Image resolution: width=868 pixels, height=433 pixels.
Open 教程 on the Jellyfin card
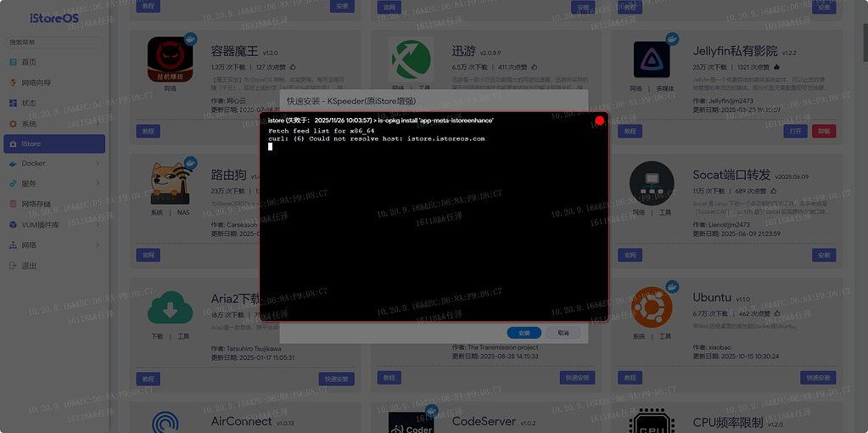tap(630, 132)
